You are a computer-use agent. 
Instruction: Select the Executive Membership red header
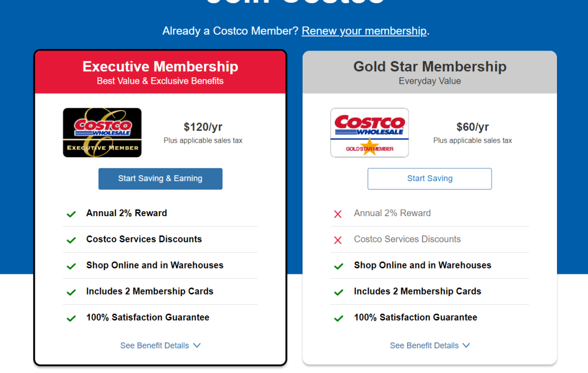coord(161,72)
